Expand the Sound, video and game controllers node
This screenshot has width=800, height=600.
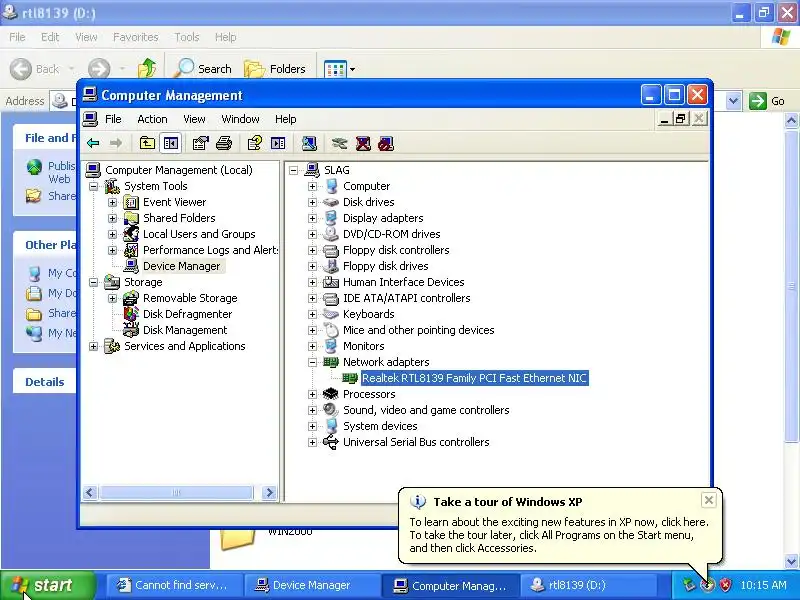(x=312, y=410)
